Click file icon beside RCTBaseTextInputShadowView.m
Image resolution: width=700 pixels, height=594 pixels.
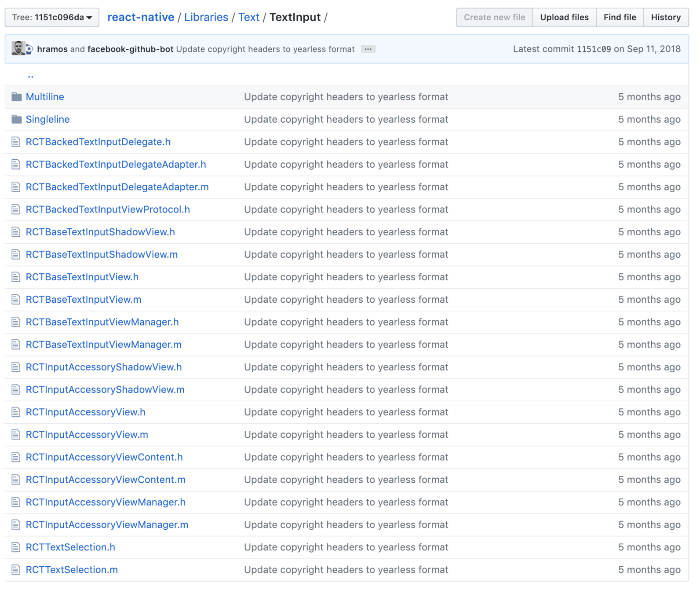pyautogui.click(x=16, y=254)
